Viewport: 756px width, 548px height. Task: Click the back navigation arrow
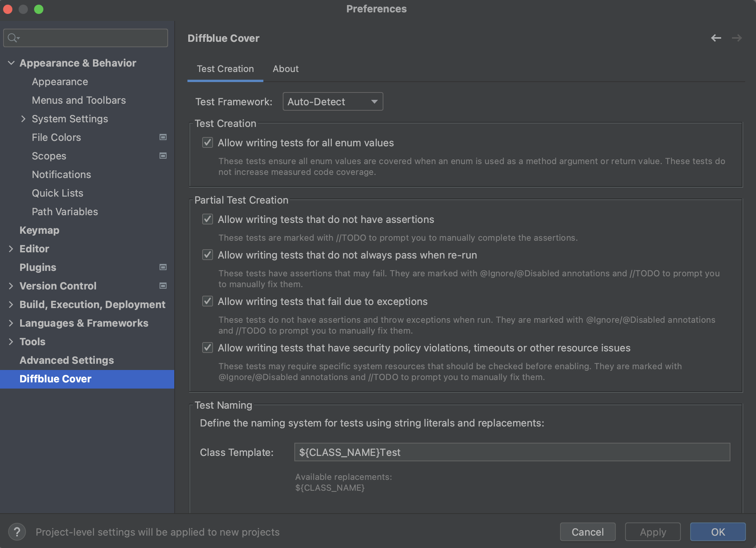coord(716,38)
